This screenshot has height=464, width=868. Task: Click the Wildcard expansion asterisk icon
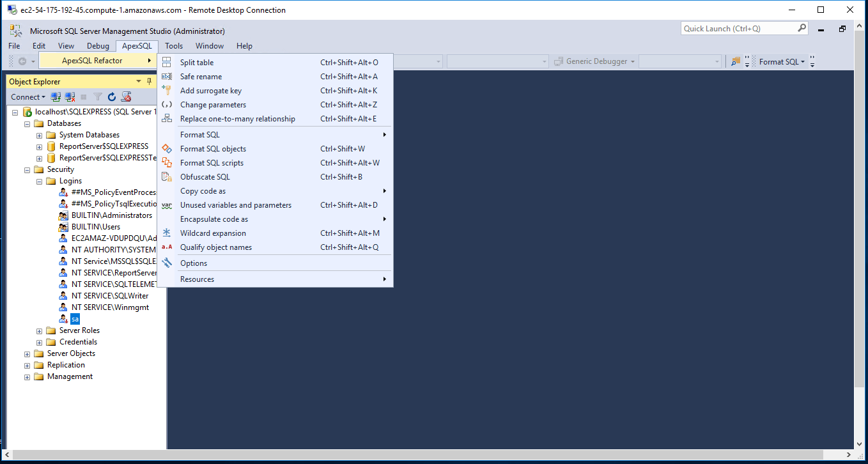click(x=167, y=233)
